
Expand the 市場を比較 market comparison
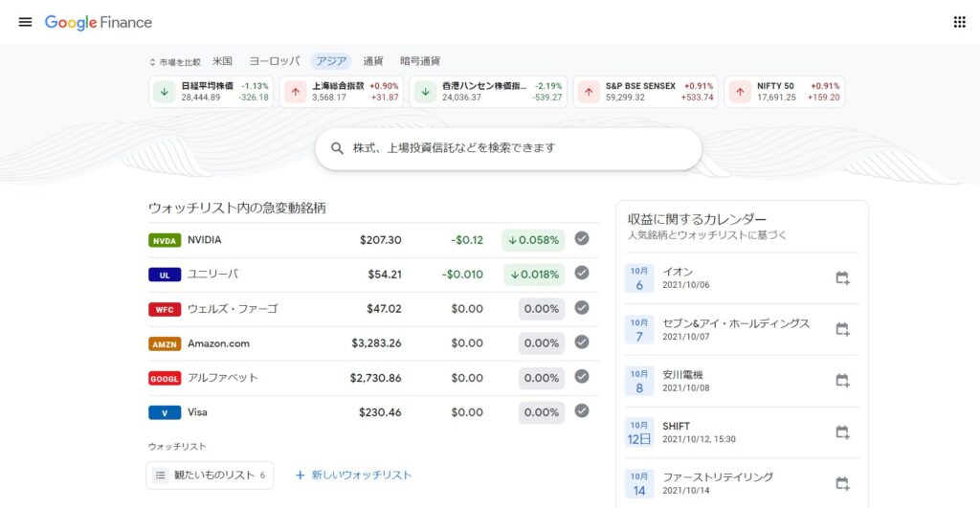(x=175, y=61)
